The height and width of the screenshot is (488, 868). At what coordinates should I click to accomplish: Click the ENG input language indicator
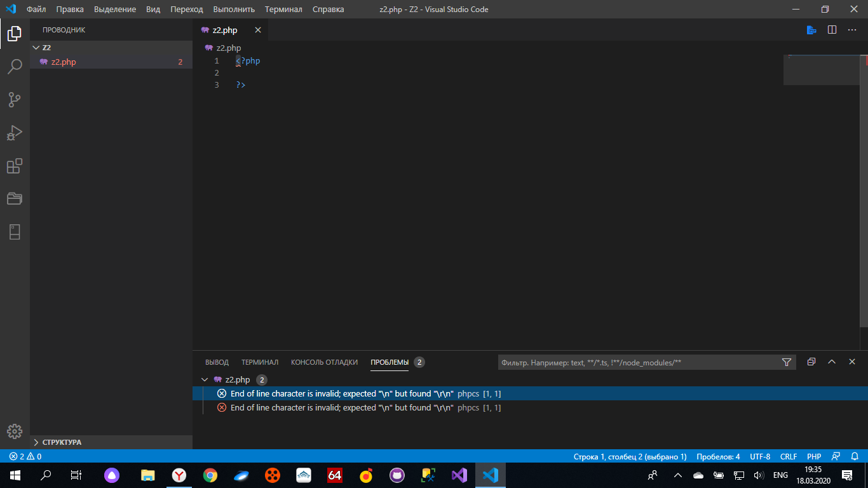pyautogui.click(x=780, y=475)
